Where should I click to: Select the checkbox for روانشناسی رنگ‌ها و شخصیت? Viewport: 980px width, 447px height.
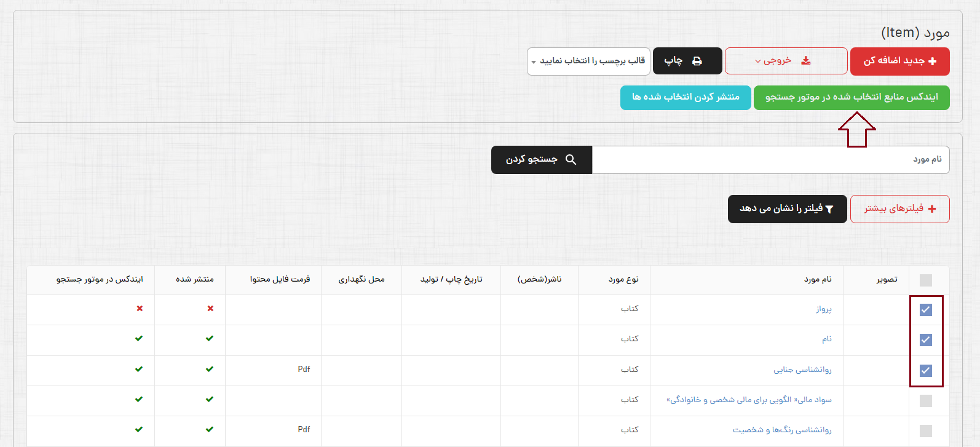pyautogui.click(x=925, y=430)
